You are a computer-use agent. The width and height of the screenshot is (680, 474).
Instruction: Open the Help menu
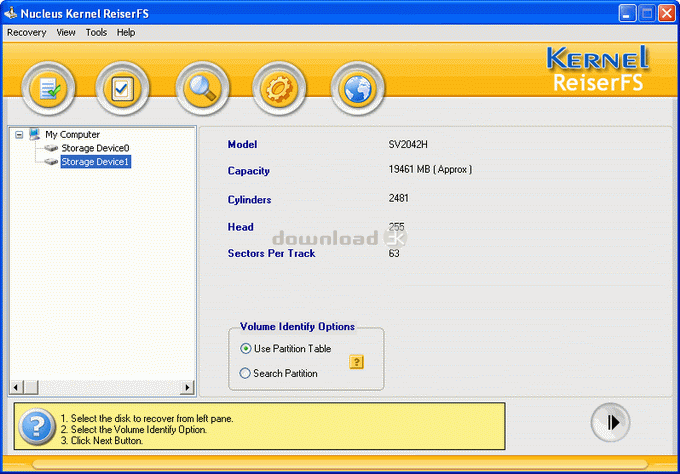[126, 33]
